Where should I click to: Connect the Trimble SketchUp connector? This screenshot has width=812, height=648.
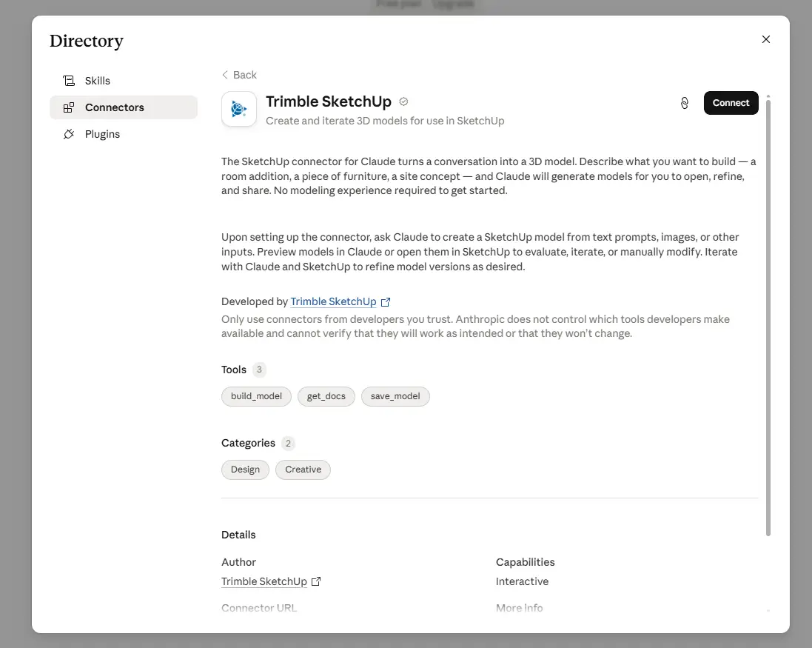coord(731,103)
